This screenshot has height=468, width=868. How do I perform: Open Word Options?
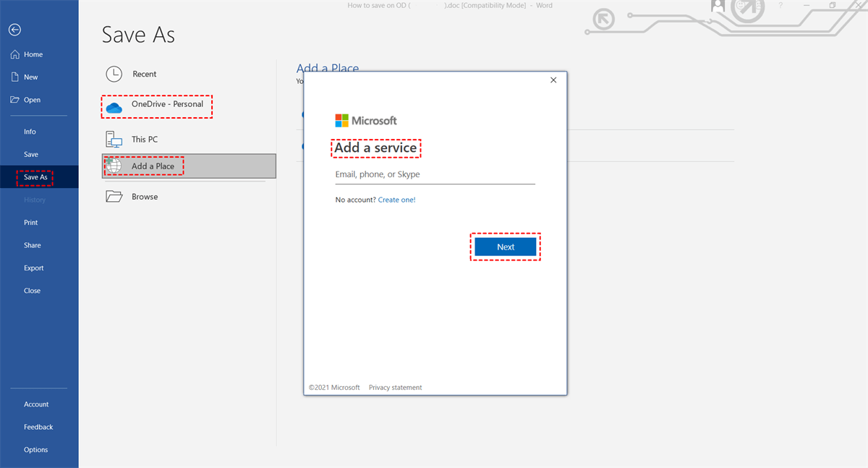coord(35,450)
